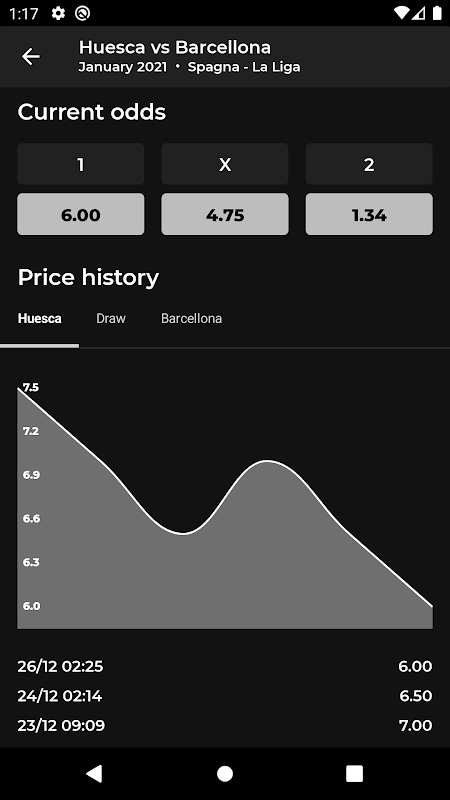This screenshot has height=800, width=450.
Task: Tap the back arrow icon
Action: tap(31, 56)
